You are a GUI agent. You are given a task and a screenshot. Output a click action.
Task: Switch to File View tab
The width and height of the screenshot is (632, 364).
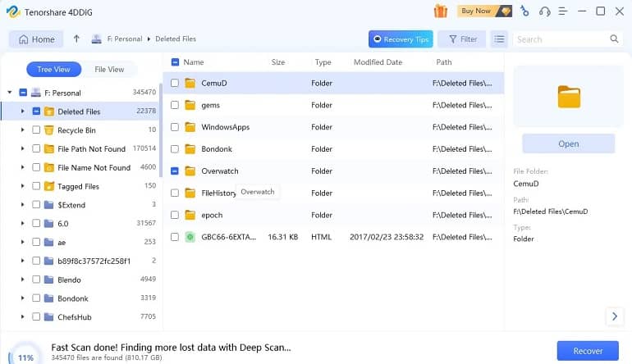pyautogui.click(x=109, y=69)
